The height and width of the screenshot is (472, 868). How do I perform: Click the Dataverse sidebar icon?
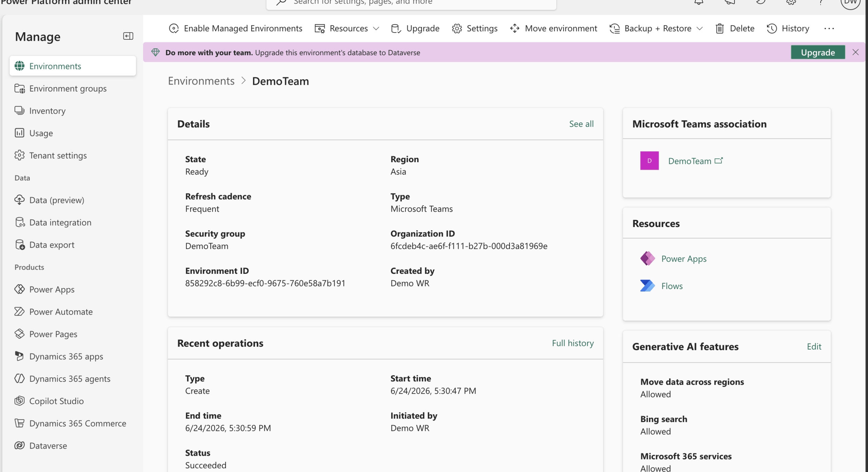(x=20, y=446)
